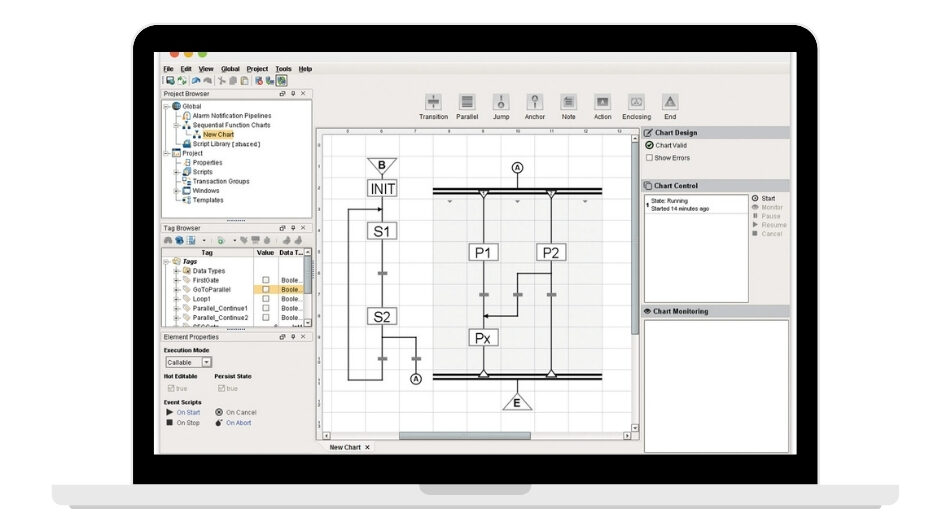Select the Transition element tool
Screen dimensions: 950x529
click(x=433, y=103)
